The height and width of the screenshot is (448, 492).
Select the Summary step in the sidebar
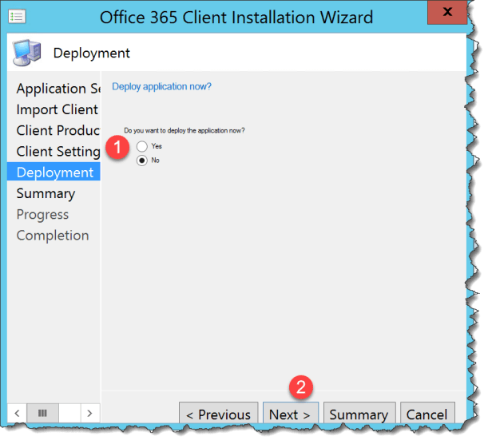(x=46, y=193)
